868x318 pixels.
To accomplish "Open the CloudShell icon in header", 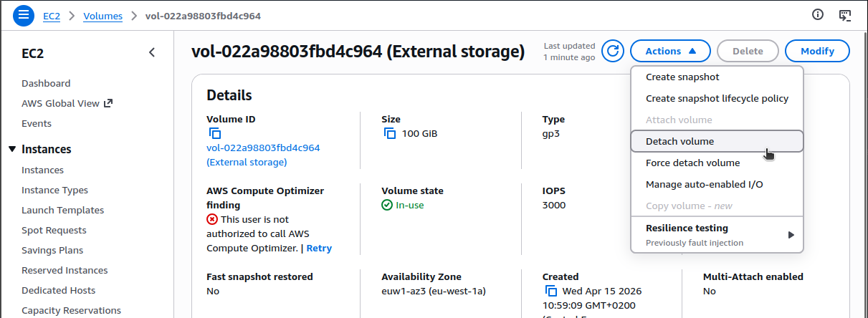I will (845, 15).
